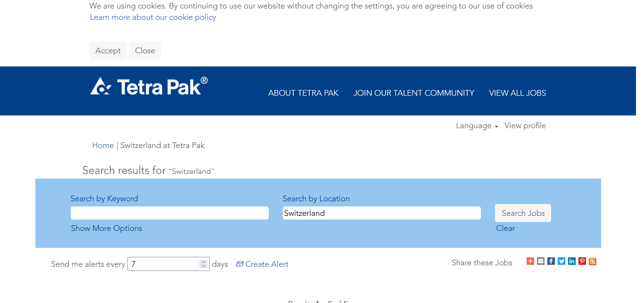The width and height of the screenshot is (644, 303).
Task: Open the RSS feed icon
Action: tap(593, 261)
